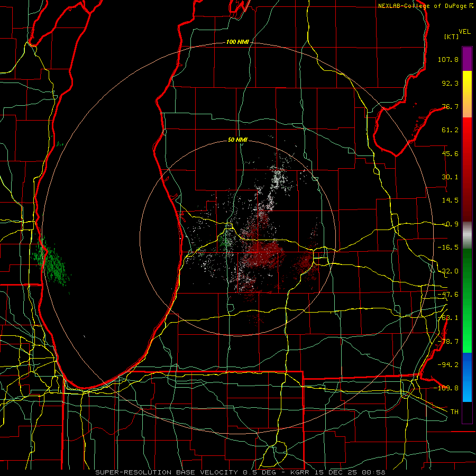
Task: Select the -78.7 scale value
Action: point(448,342)
